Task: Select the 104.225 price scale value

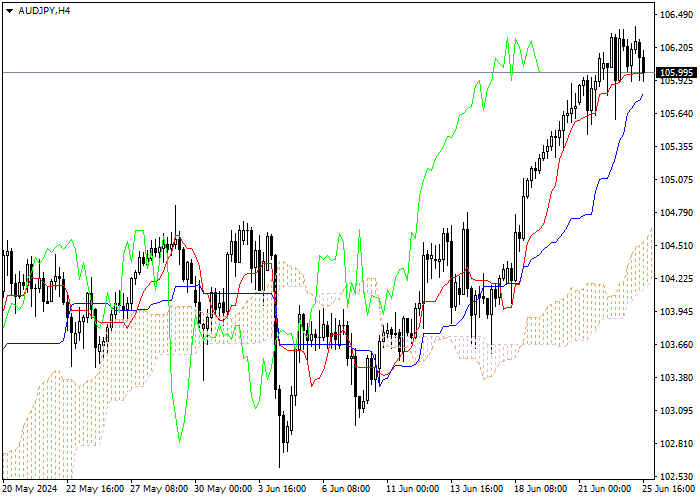Action: click(676, 279)
